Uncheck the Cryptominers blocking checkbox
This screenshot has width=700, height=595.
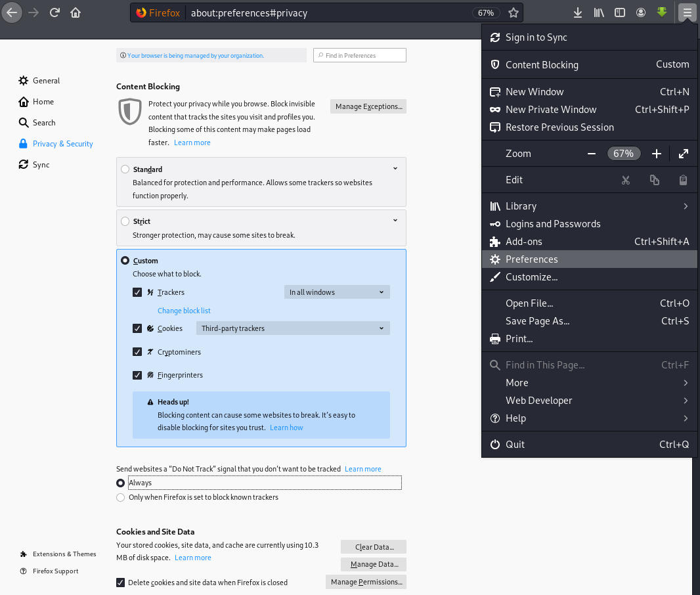[x=137, y=351]
